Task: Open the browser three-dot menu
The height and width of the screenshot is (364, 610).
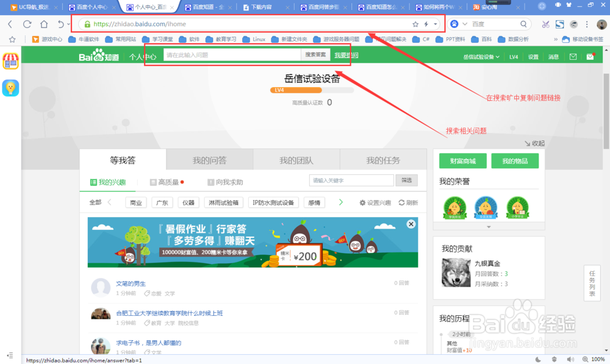Action: click(587, 24)
